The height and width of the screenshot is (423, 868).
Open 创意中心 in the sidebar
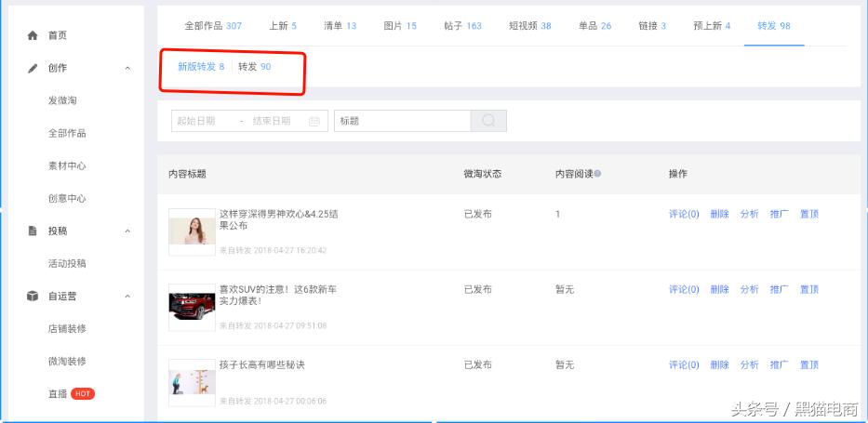(67, 199)
